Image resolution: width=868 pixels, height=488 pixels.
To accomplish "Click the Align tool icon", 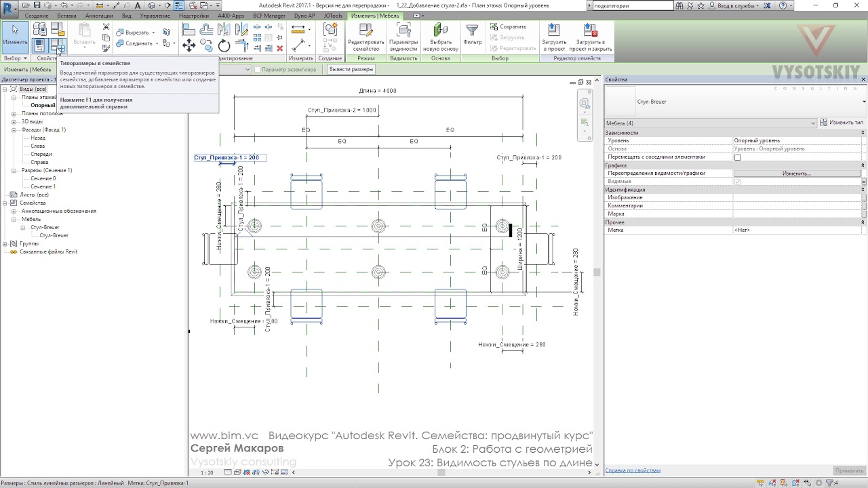I will point(189,30).
